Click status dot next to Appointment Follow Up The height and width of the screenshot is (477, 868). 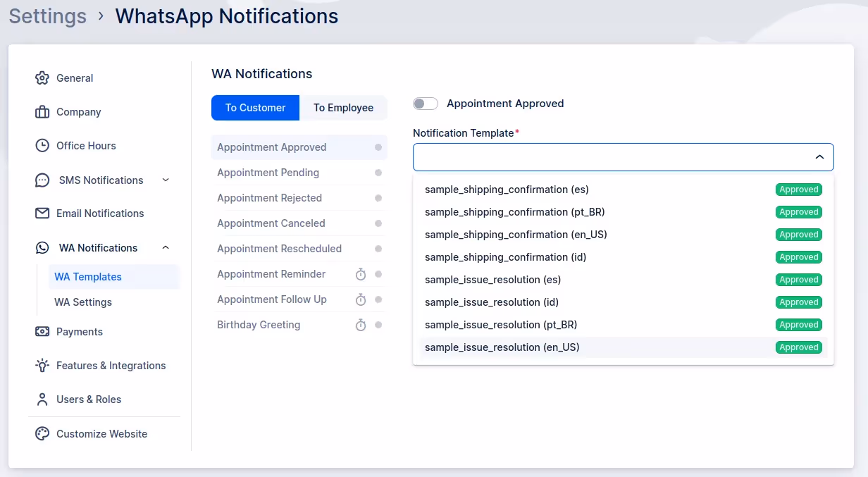pos(378,299)
